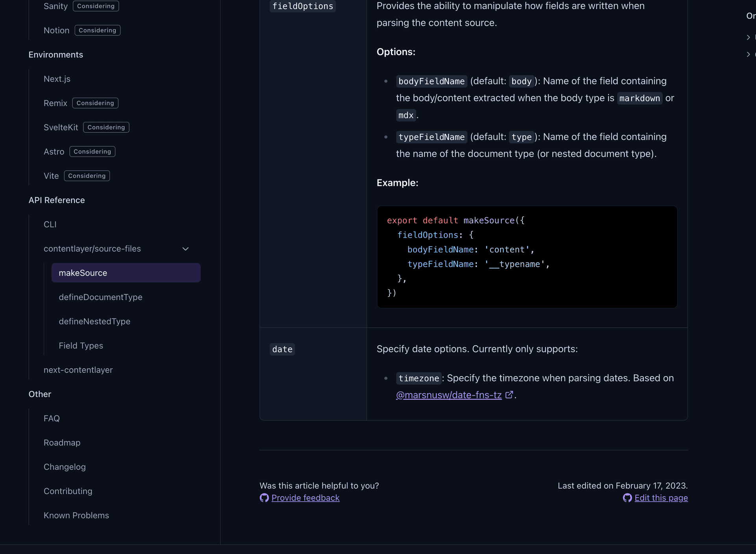Click GitHub icon beside Provide feedback
Viewport: 756px width, 554px height.
[x=264, y=498]
